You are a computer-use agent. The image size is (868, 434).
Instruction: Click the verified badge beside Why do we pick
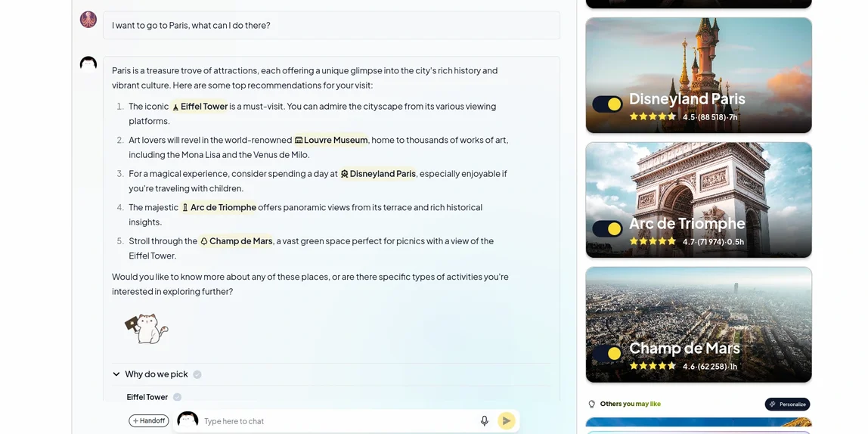coord(197,375)
